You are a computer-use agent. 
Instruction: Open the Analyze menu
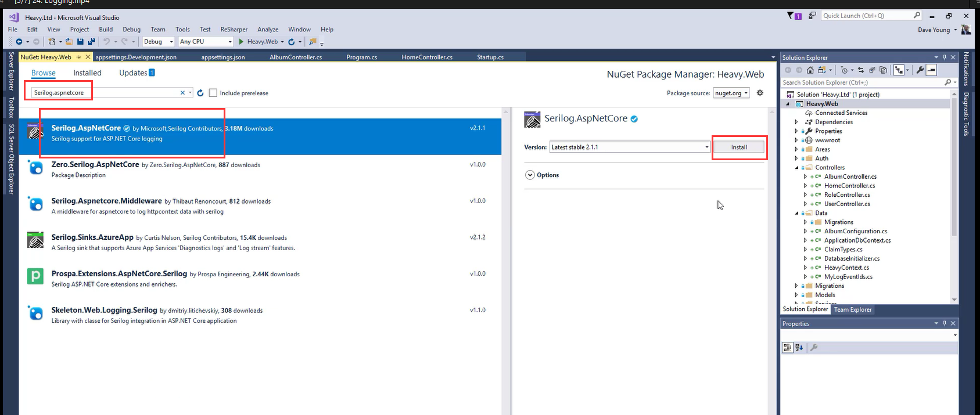coord(268,29)
